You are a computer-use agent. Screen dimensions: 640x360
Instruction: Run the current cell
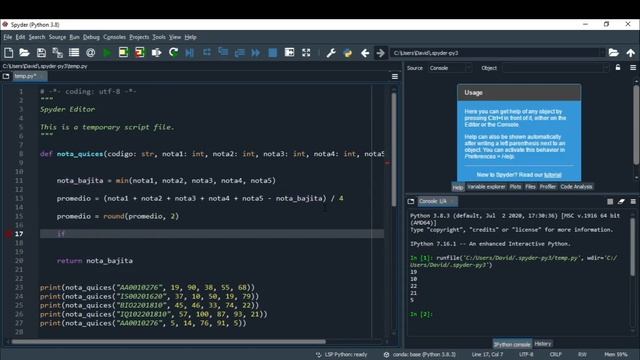coord(123,53)
